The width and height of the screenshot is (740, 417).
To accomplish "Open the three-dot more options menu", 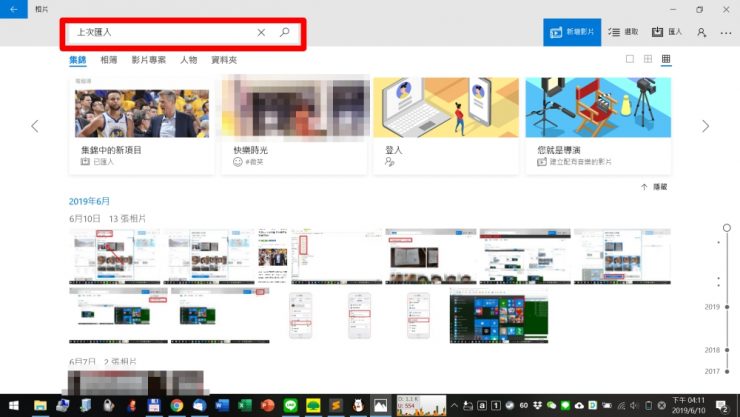I will [726, 32].
